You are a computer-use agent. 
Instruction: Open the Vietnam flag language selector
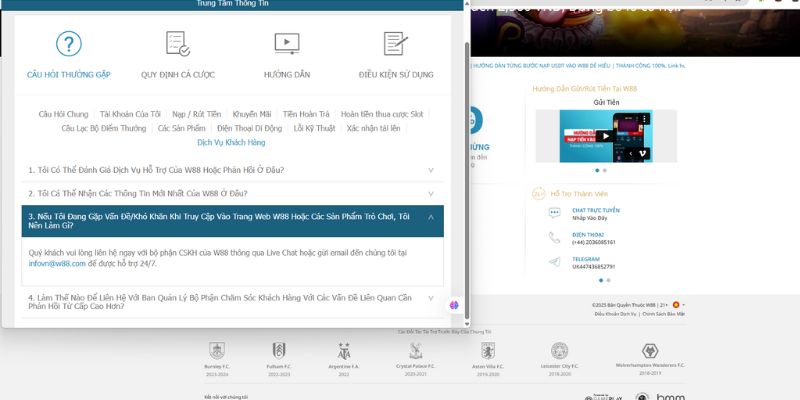point(678,305)
